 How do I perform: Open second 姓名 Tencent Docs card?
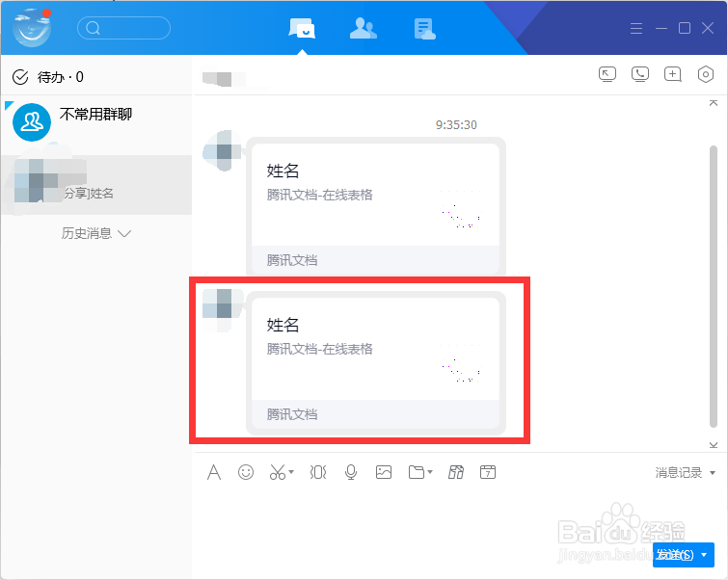pos(376,363)
